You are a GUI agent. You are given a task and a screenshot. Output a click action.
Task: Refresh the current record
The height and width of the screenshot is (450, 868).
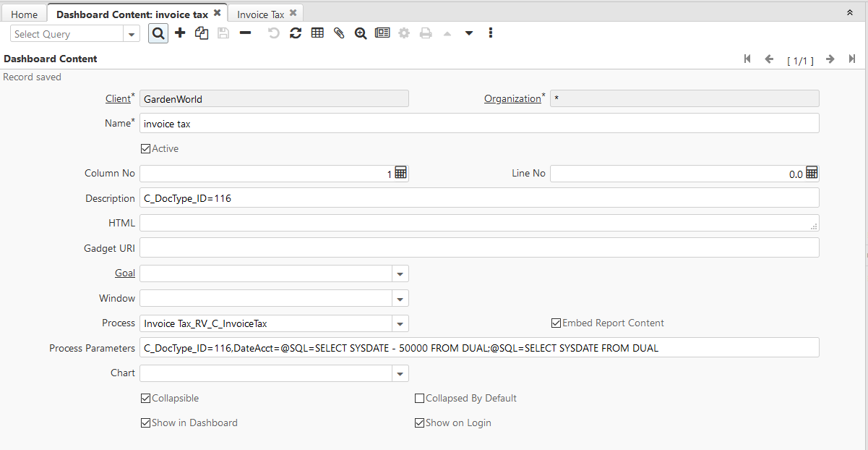coord(295,33)
